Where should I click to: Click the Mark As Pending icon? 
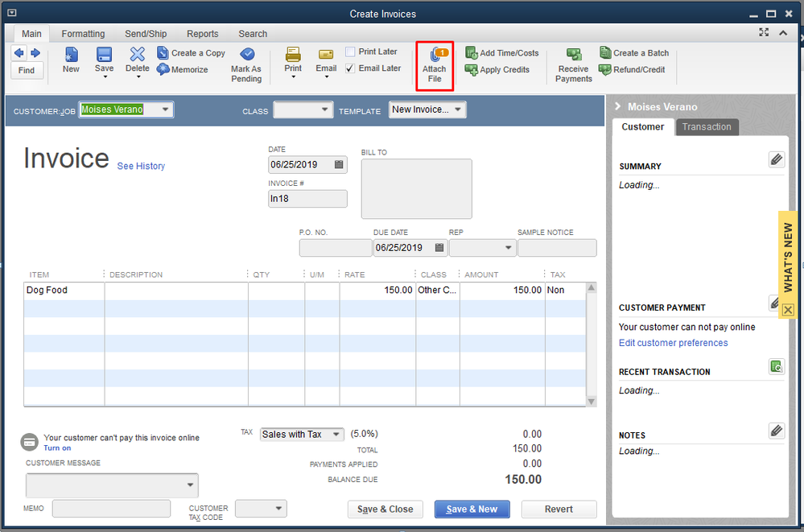coord(246,55)
